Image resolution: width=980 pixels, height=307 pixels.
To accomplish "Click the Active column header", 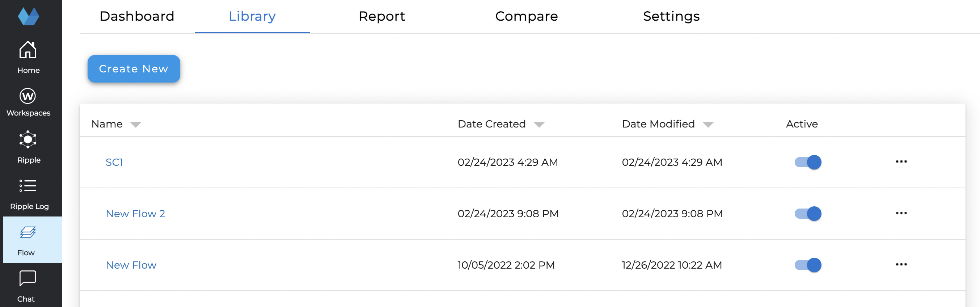I will [x=802, y=124].
